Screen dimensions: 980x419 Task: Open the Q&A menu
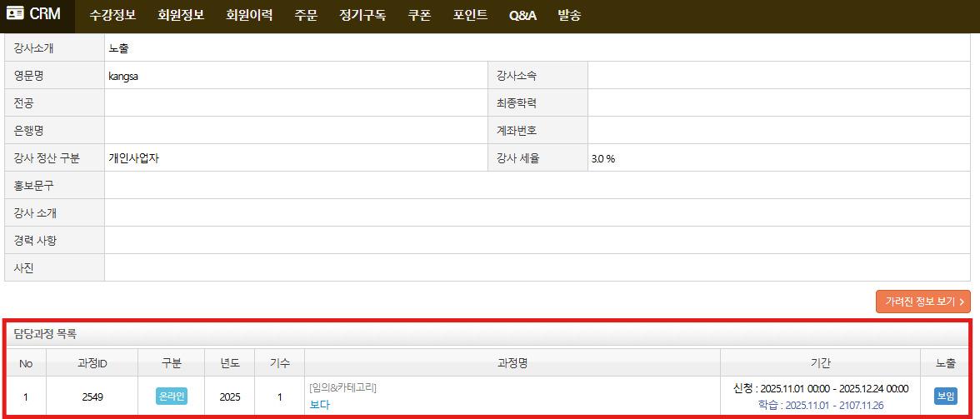pyautogui.click(x=522, y=15)
